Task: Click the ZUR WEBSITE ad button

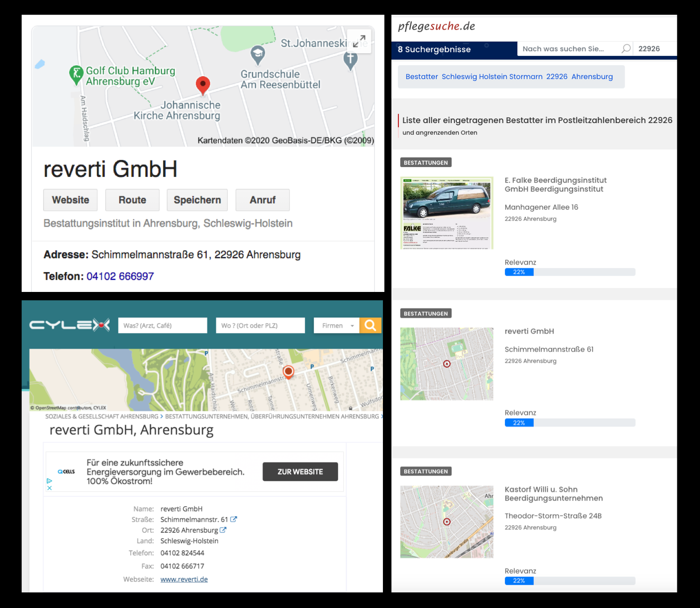Action: [300, 472]
